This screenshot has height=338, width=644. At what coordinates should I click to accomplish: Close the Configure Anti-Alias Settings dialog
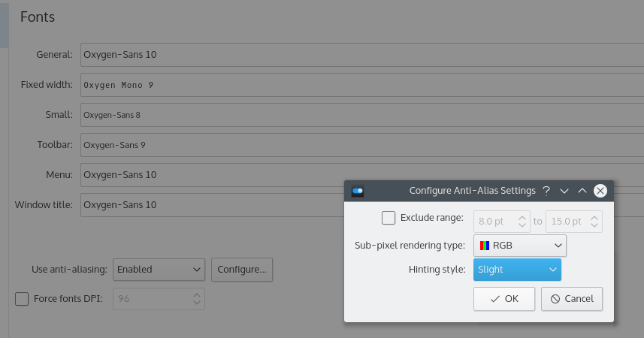[600, 191]
